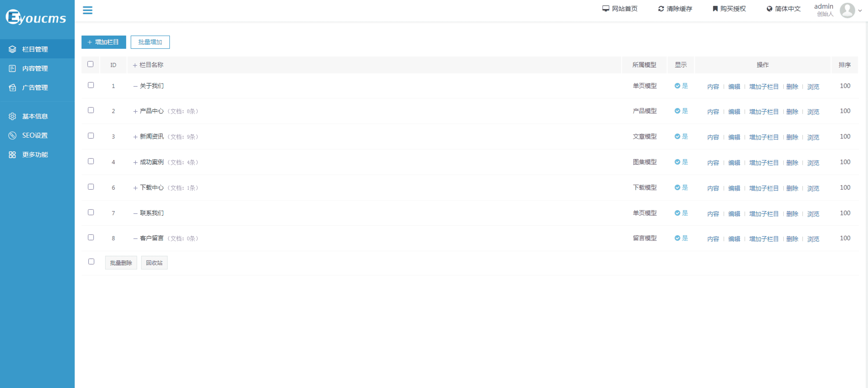This screenshot has height=388, width=868.
Task: Open the 栏目管理 sidebar menu
Action: coord(37,49)
